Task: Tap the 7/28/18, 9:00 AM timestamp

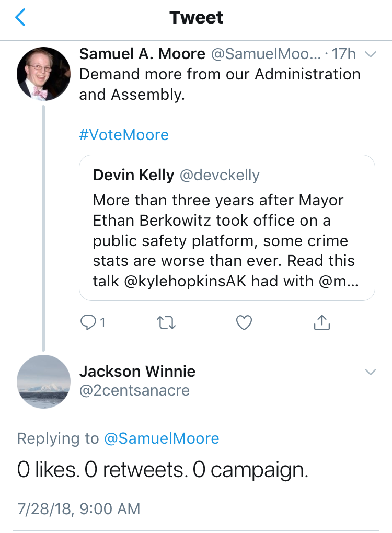Action: [78, 509]
